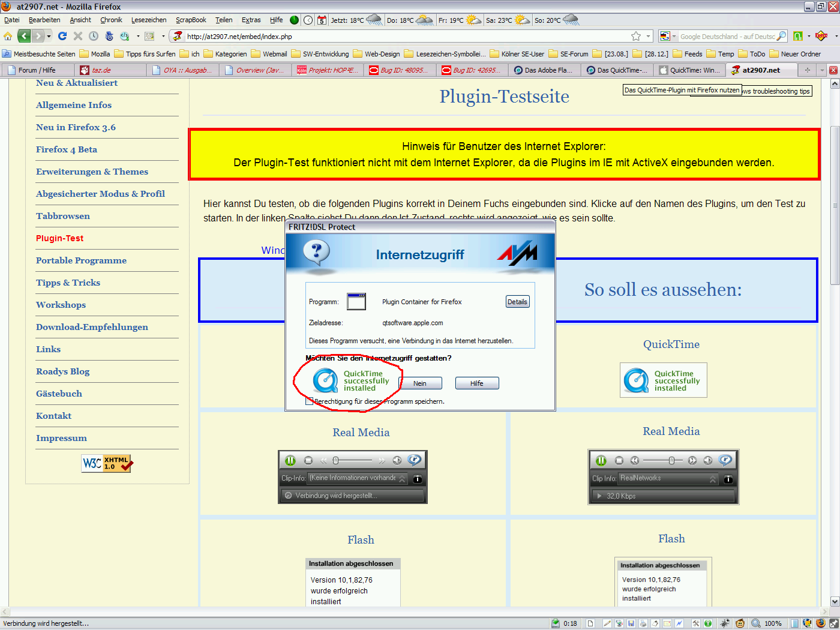This screenshot has height=630, width=840.
Task: Stop the left Real Media player
Action: pyautogui.click(x=308, y=460)
